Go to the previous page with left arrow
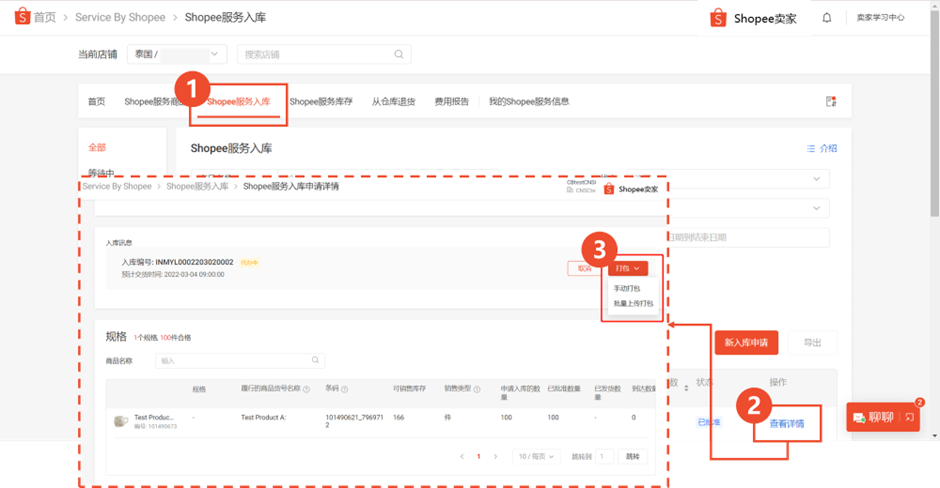The image size is (940, 488). [462, 456]
